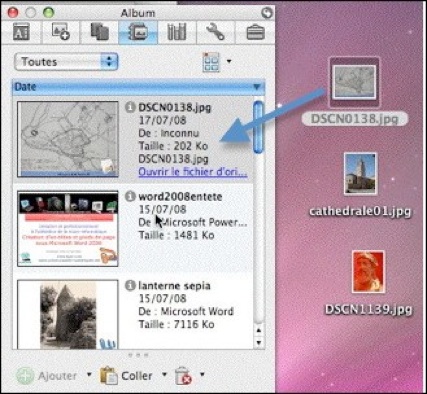Open the Toutes category dropdown
The height and width of the screenshot is (394, 427).
point(66,62)
